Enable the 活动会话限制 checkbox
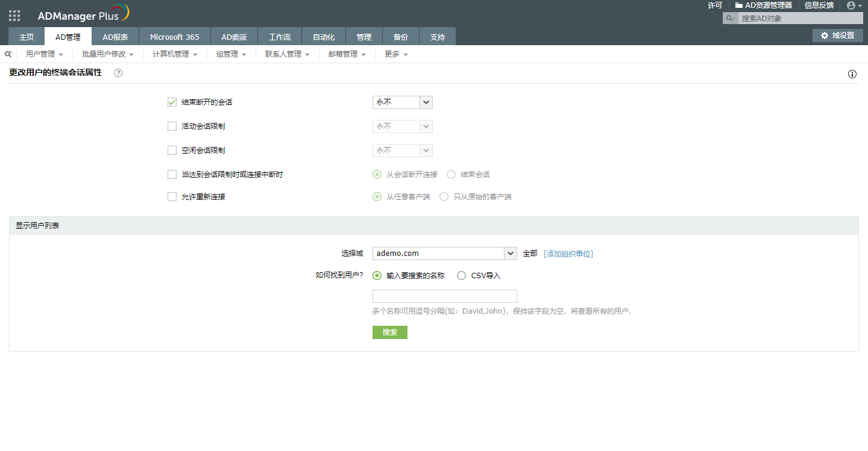 [172, 126]
